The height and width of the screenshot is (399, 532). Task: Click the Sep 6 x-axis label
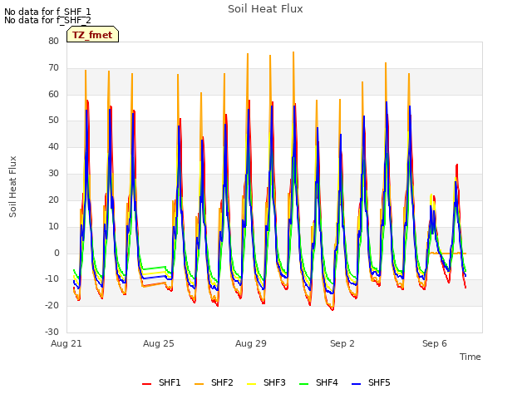[x=435, y=343]
